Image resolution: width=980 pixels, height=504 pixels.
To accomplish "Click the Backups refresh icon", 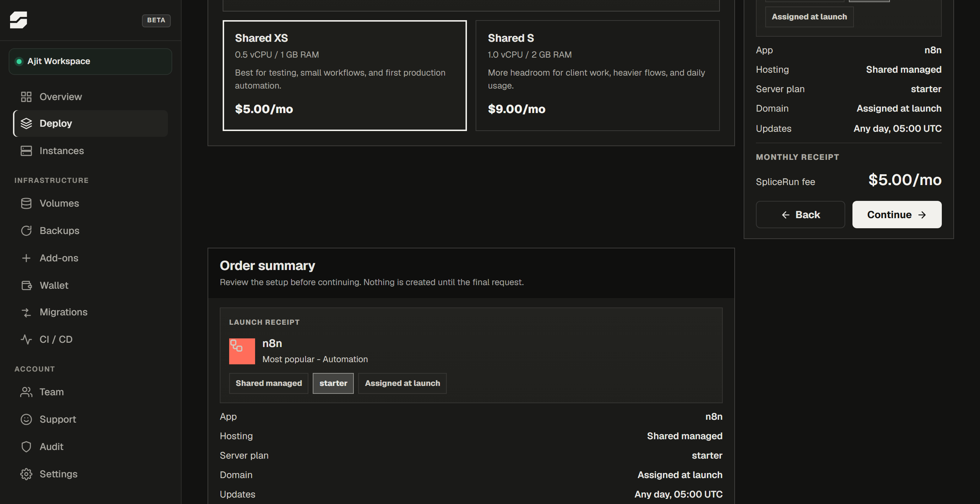I will (26, 230).
